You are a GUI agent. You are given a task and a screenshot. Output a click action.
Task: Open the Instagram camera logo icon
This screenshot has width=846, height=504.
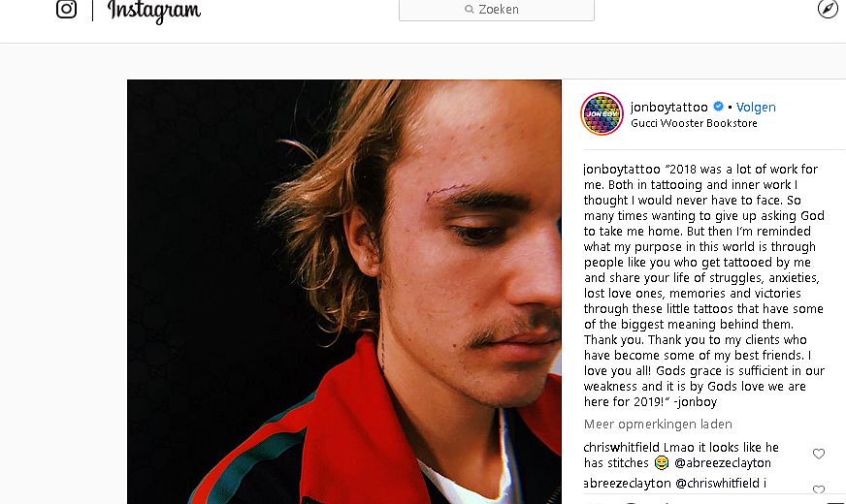(x=66, y=9)
